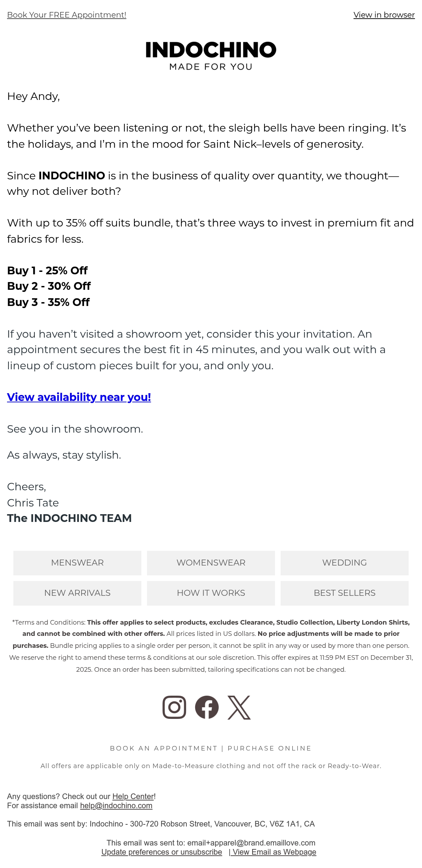Screen dimensions: 422x868
Task: Follow View availability near you link
Action: (79, 397)
